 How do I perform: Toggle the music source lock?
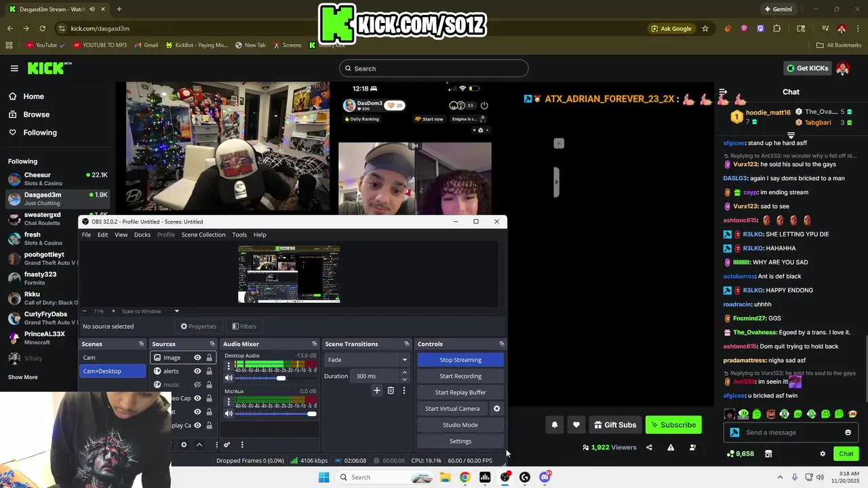click(209, 385)
